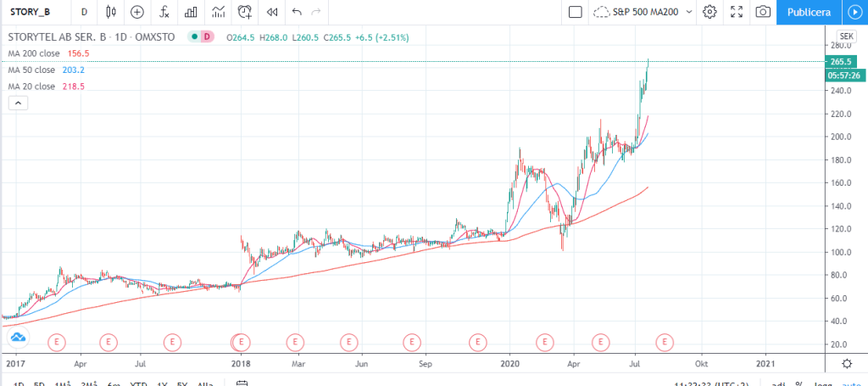The height and width of the screenshot is (386, 868).
Task: Take a chart snapshot with camera icon
Action: 763,12
